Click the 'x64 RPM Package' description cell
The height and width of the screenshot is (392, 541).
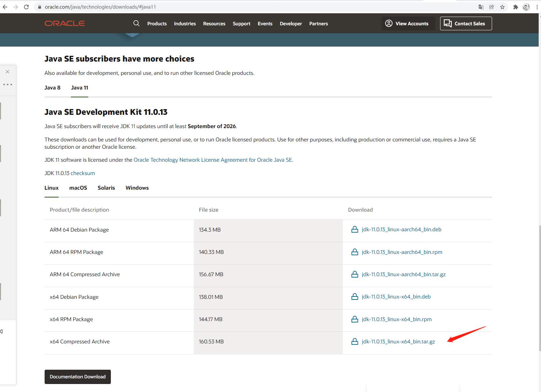pos(119,320)
